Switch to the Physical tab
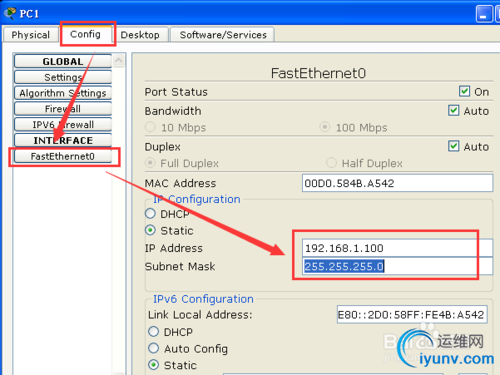500x375 pixels. (x=30, y=35)
